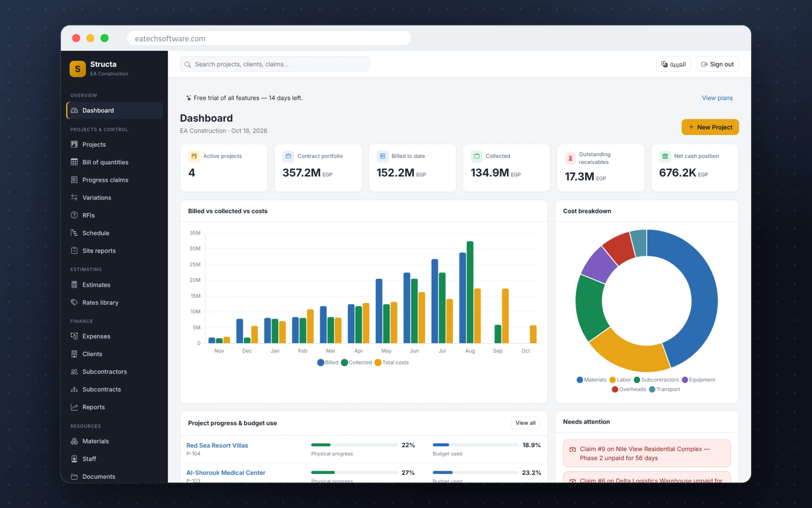The width and height of the screenshot is (812, 508).
Task: Click the Red Sea budget used bar
Action: click(x=475, y=445)
